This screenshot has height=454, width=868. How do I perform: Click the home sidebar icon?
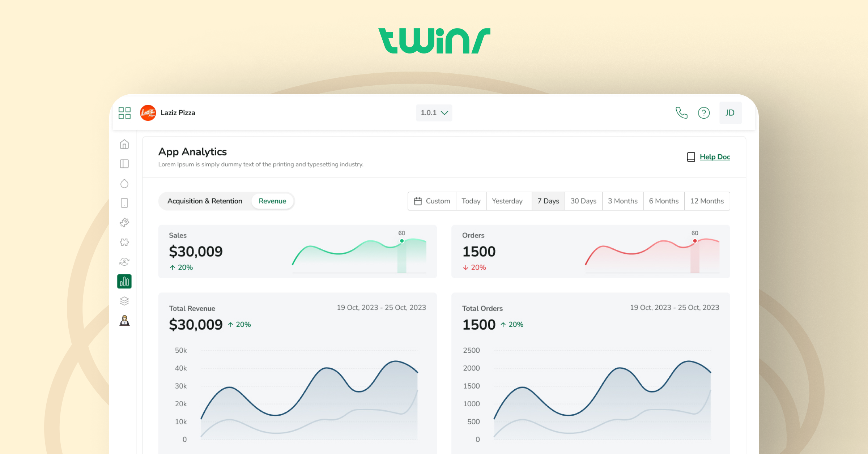click(124, 145)
